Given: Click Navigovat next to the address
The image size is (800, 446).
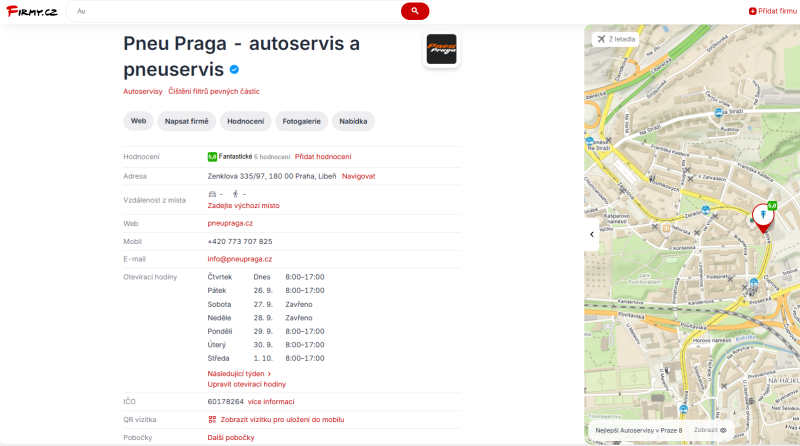Looking at the screenshot, I should [358, 176].
